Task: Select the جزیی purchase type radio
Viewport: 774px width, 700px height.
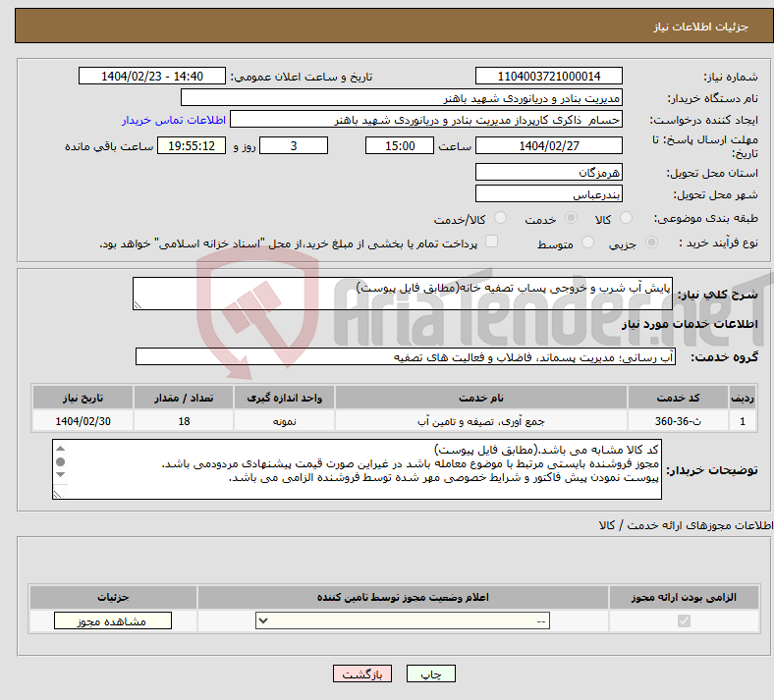Action: 651,242
